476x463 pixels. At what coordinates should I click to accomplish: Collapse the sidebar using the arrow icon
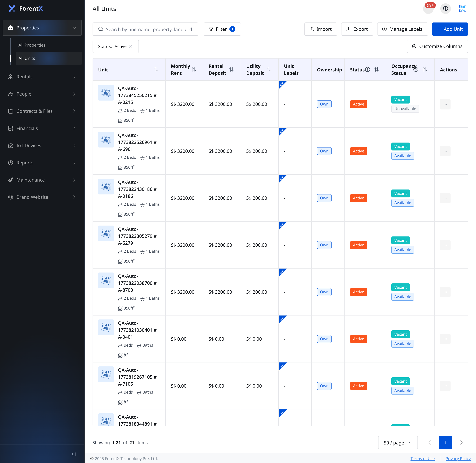point(74,454)
